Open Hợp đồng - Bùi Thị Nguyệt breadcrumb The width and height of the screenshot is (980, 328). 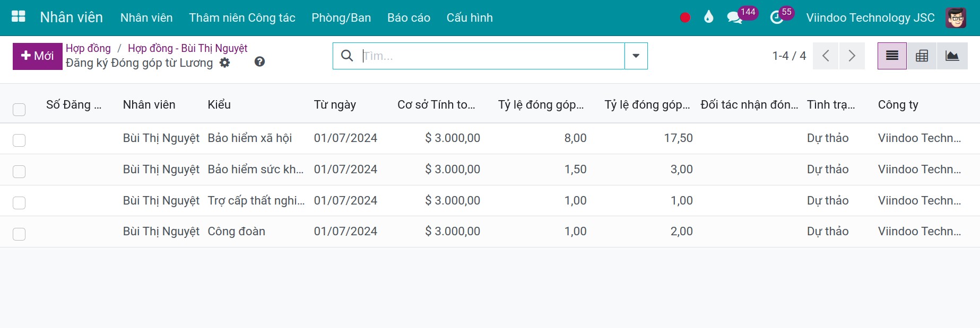tap(188, 48)
